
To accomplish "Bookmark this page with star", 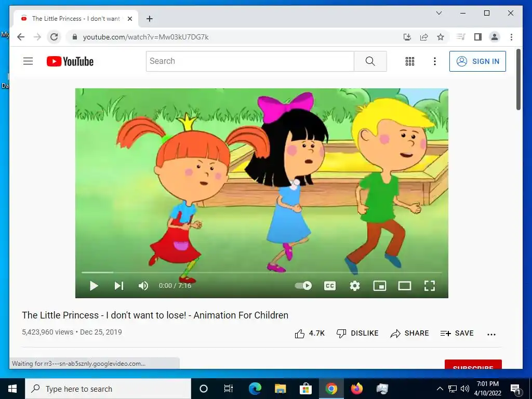I will [x=441, y=37].
